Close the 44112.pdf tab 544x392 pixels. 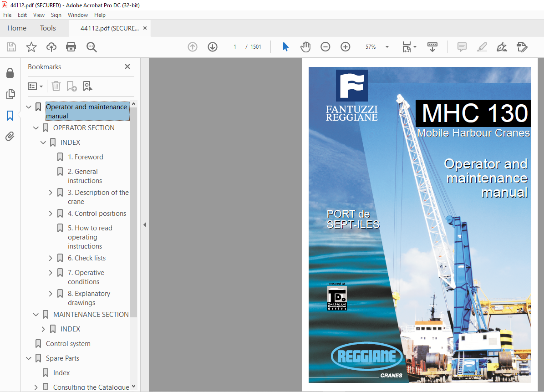[145, 28]
